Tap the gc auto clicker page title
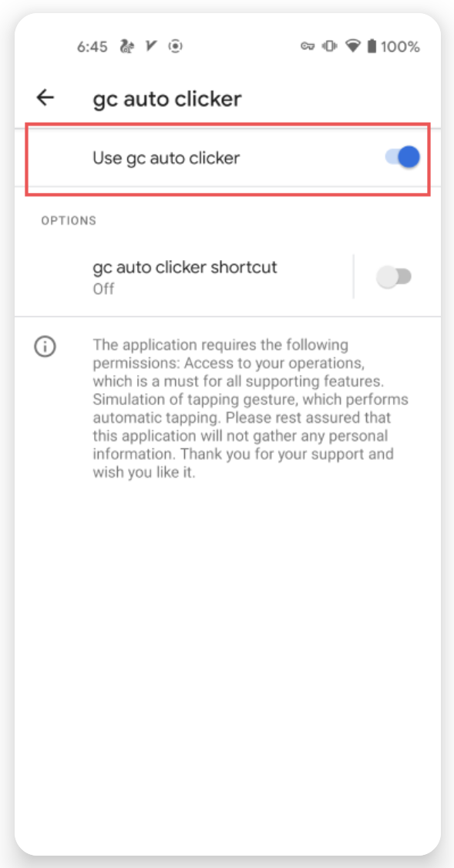The width and height of the screenshot is (454, 868). pos(167,99)
